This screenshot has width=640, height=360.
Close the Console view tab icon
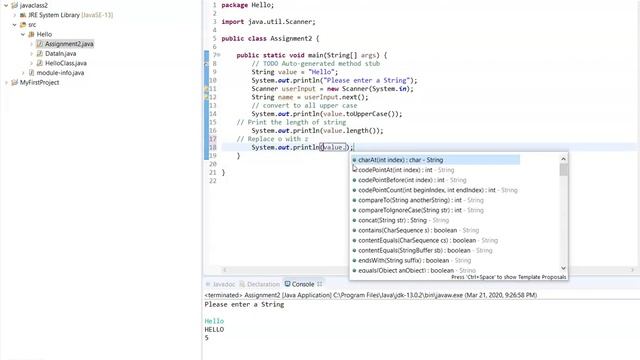pos(320,284)
